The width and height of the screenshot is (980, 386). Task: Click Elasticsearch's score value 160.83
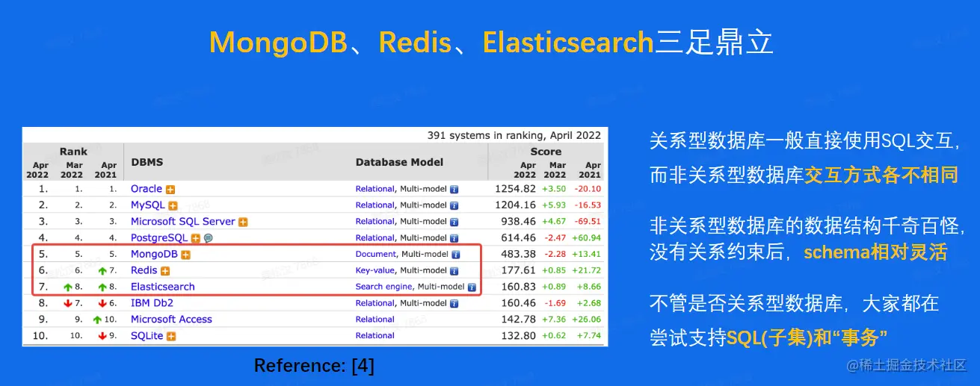point(518,287)
